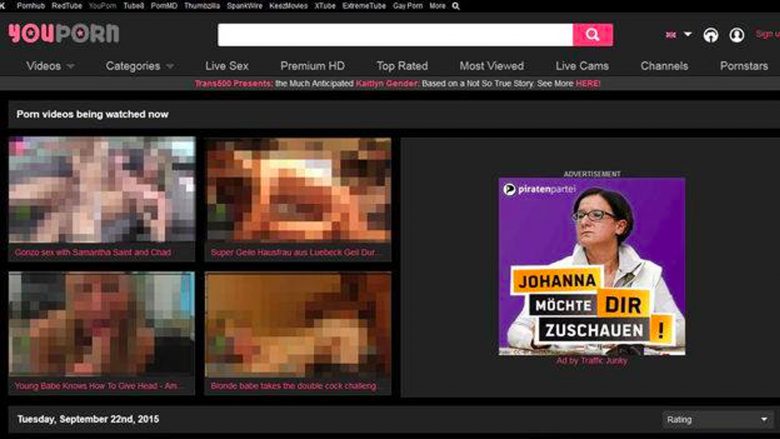Click the ExtremeTube link in top bar
The width and height of the screenshot is (780, 439).
(364, 6)
